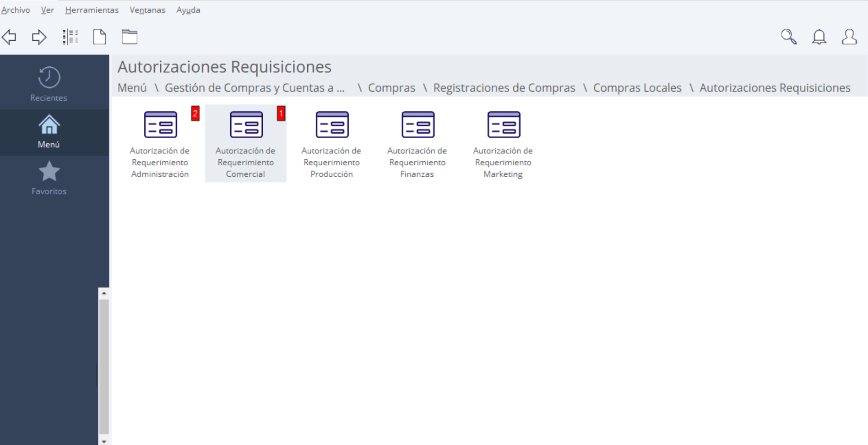This screenshot has height=445, width=868.
Task: Switch to Recientes in the sidebar
Action: [49, 84]
